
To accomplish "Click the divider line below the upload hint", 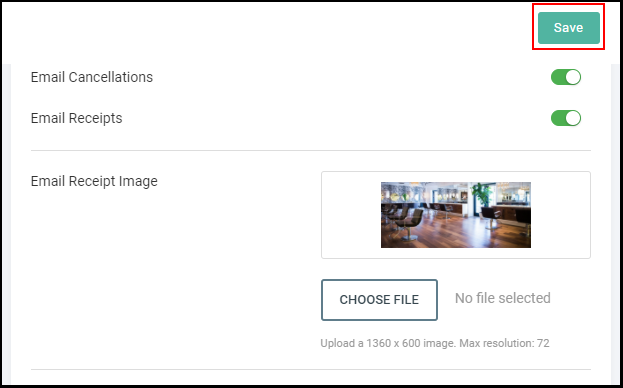I will [x=311, y=370].
